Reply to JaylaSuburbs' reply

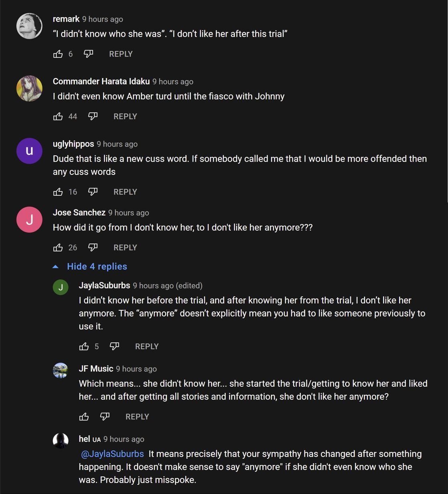point(147,347)
